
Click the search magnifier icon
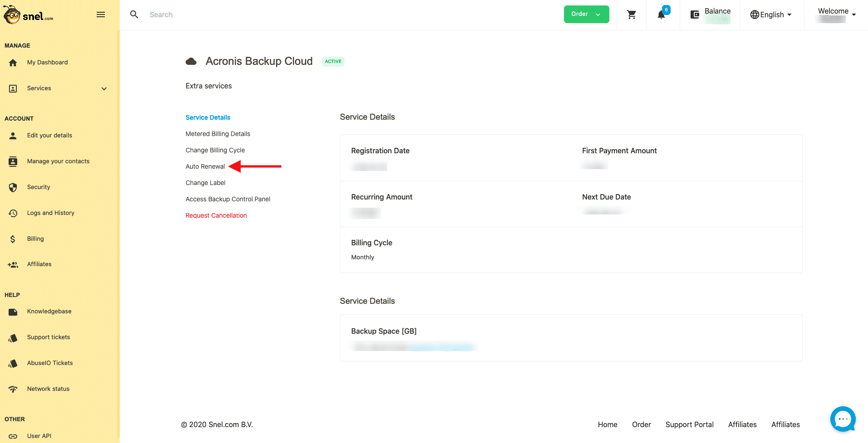pyautogui.click(x=134, y=15)
